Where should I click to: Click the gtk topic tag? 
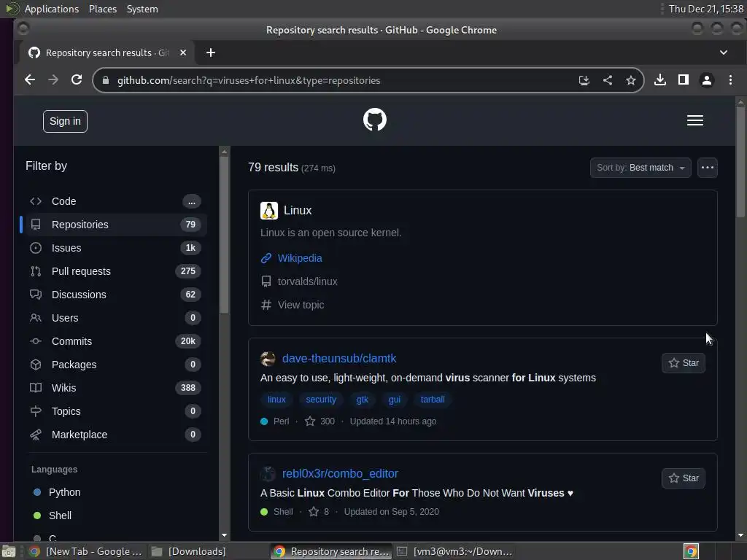(x=363, y=400)
